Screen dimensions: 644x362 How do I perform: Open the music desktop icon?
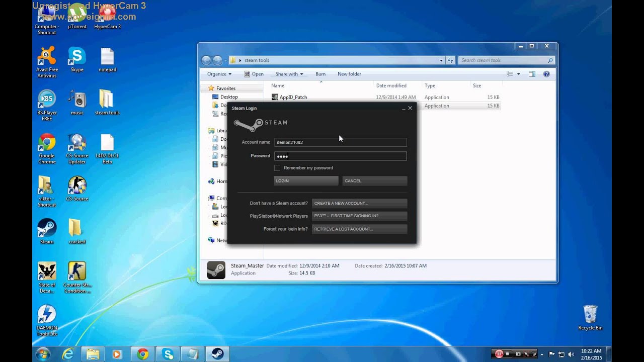coord(77,103)
